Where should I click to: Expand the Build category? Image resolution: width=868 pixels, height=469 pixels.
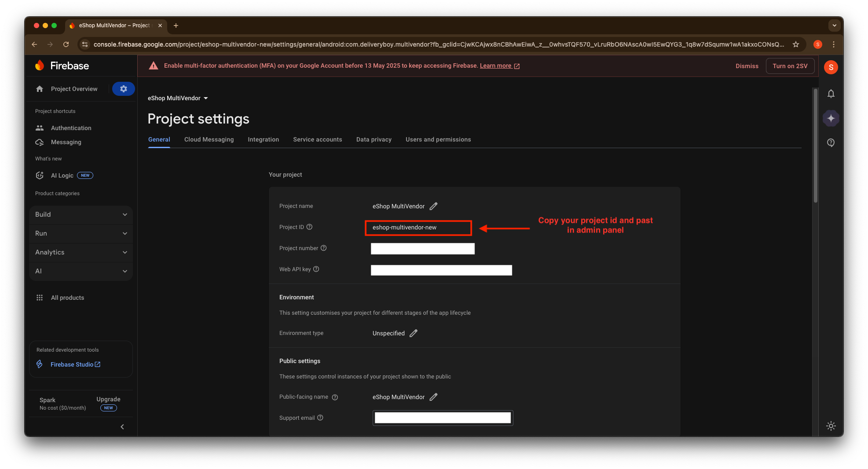click(81, 215)
